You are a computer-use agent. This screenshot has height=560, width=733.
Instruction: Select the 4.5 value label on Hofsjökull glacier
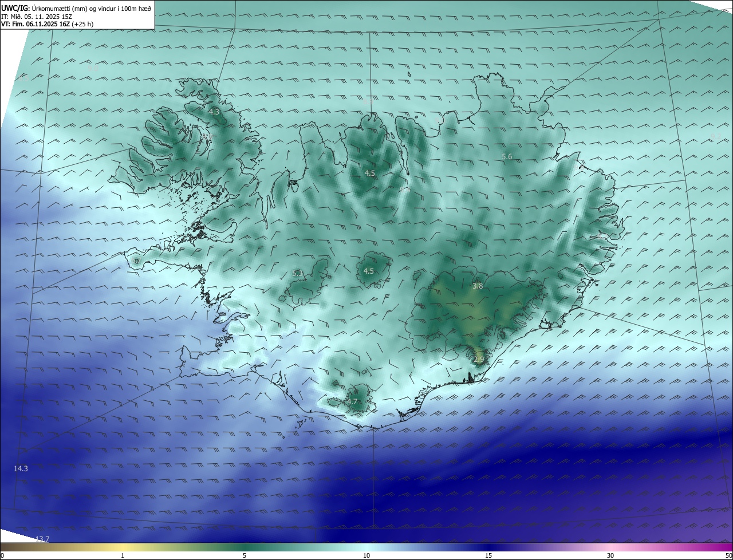coord(369,271)
